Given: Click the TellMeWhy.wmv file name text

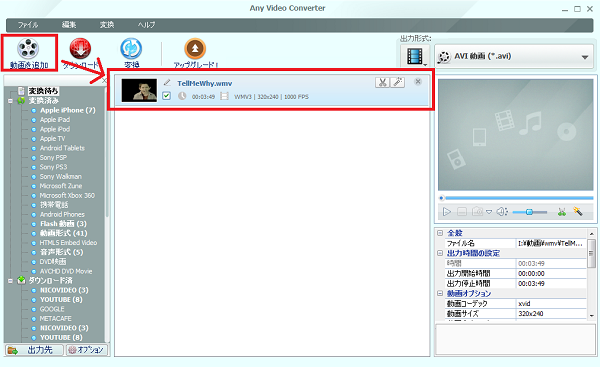Looking at the screenshot, I should click(205, 83).
